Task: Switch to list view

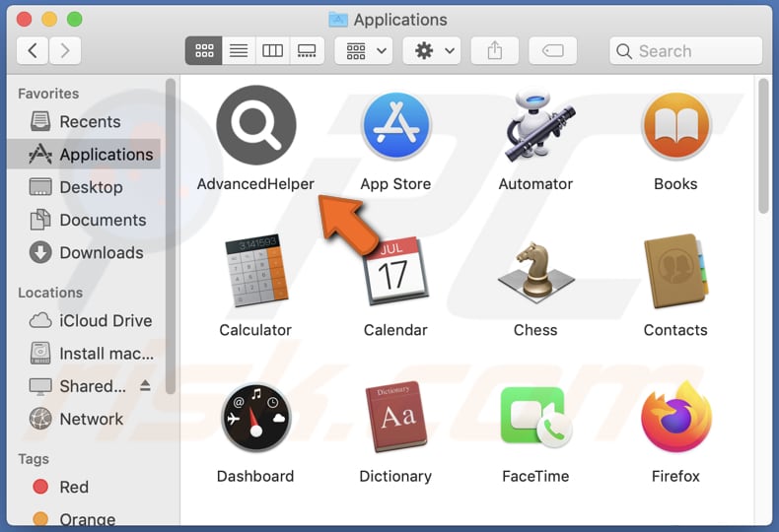Action: (x=239, y=50)
